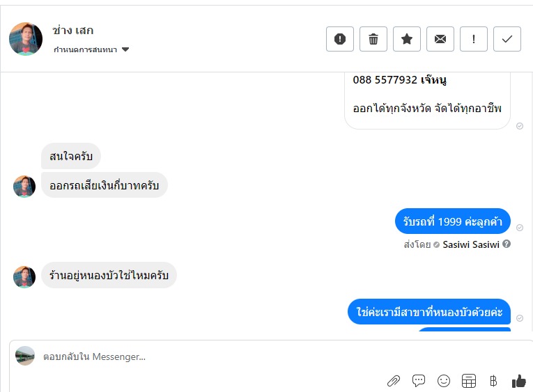Open saved replies speech bubble icon
533x392 pixels.
[x=419, y=381]
